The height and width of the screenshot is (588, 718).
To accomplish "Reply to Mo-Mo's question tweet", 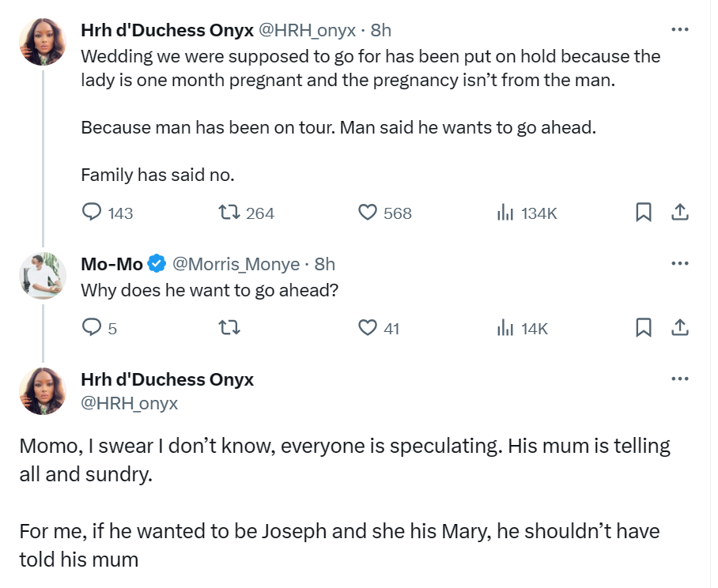I will tap(93, 328).
